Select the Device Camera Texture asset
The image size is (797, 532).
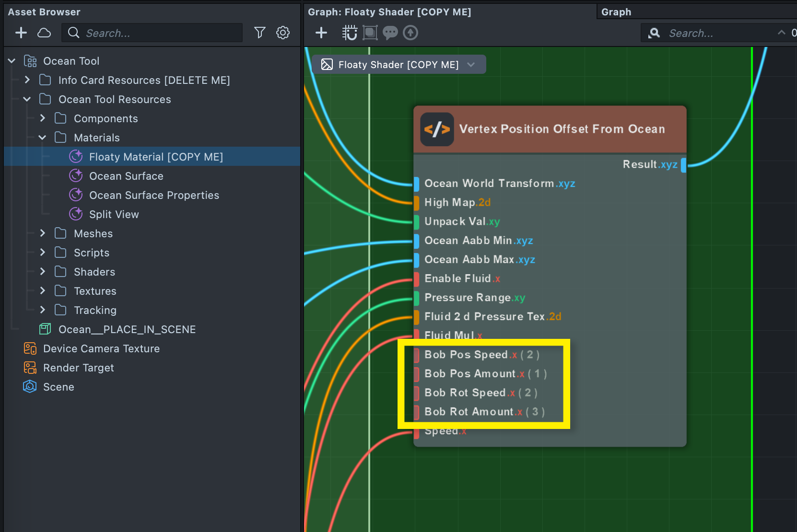pos(101,348)
